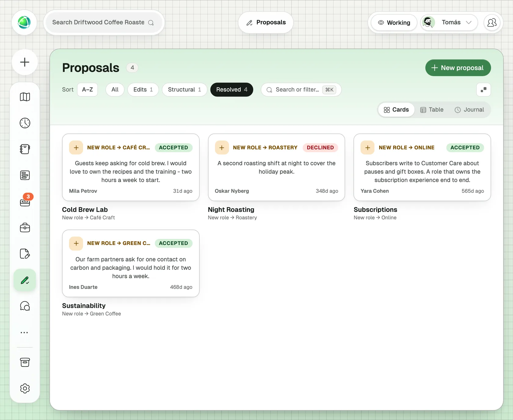Image resolution: width=513 pixels, height=420 pixels.
Task: Click the plus create button in sidebar
Action: [x=25, y=62]
